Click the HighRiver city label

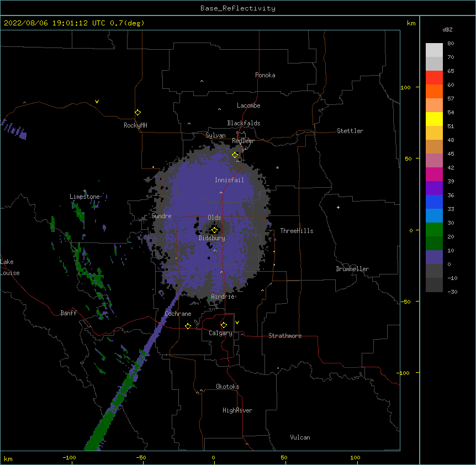pyautogui.click(x=237, y=410)
